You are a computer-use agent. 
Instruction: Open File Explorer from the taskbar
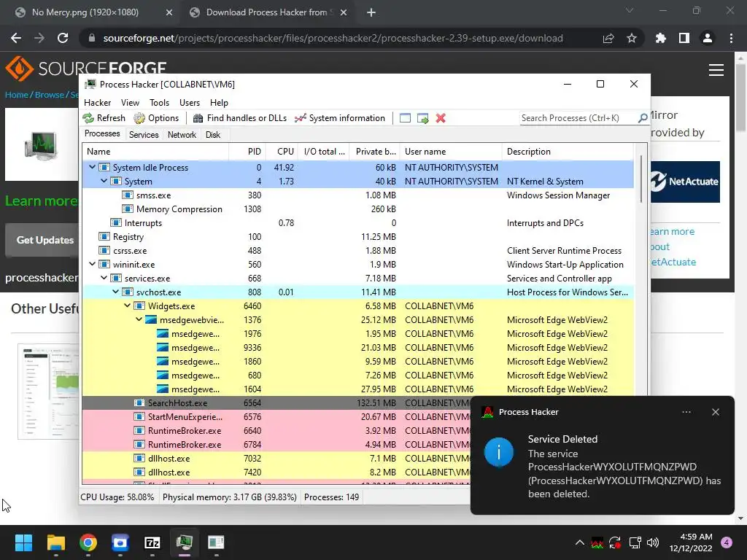point(55,542)
